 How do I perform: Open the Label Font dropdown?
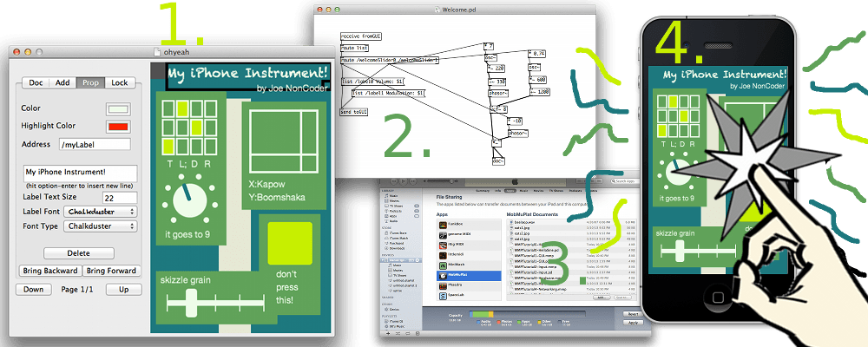(x=101, y=212)
